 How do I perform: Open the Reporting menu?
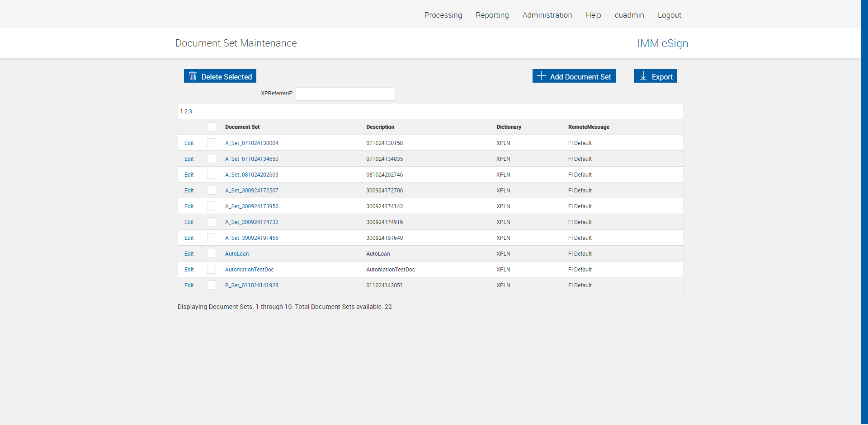point(492,15)
